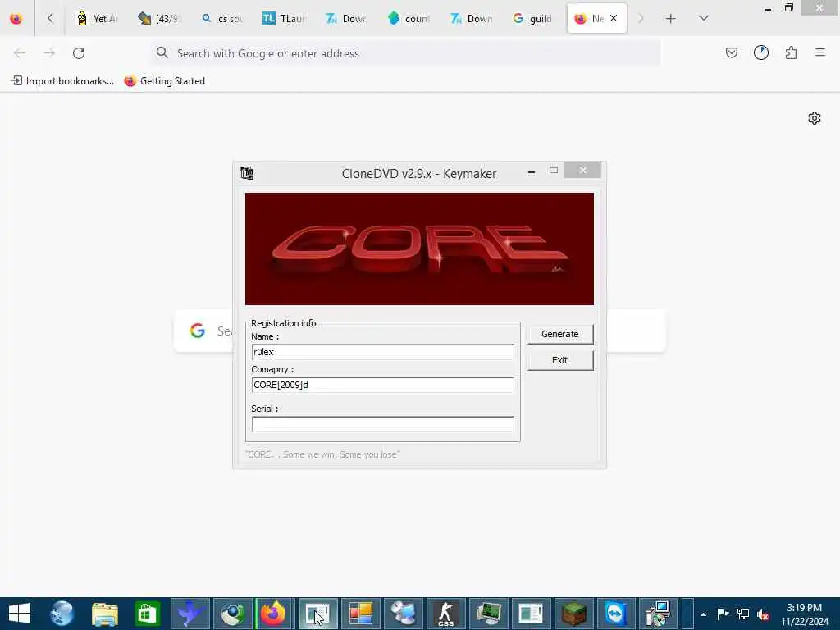Screen dimensions: 840x630
Task: Open the Action Center flag icon
Action: [x=724, y=614]
